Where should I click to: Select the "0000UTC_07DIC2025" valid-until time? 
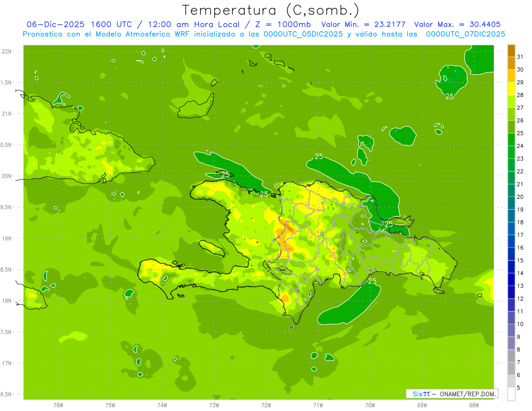tap(465, 34)
